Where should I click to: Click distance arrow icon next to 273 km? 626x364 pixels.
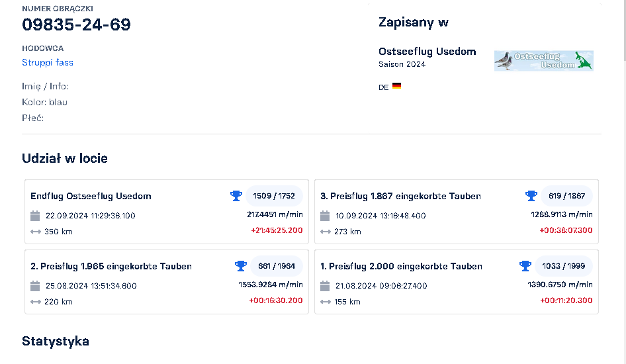(x=325, y=232)
